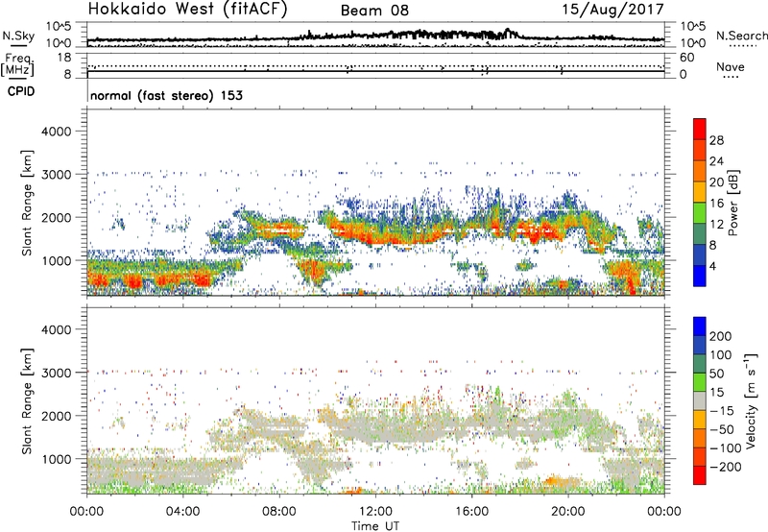This screenshot has width=768, height=532.
Task: Click the '4000' tick on power panel
Action: tap(56, 132)
